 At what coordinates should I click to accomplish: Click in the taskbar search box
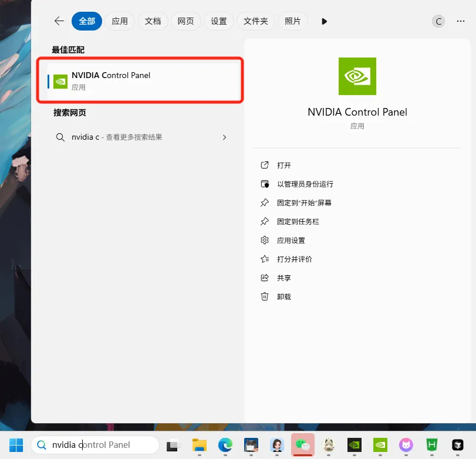[95, 445]
